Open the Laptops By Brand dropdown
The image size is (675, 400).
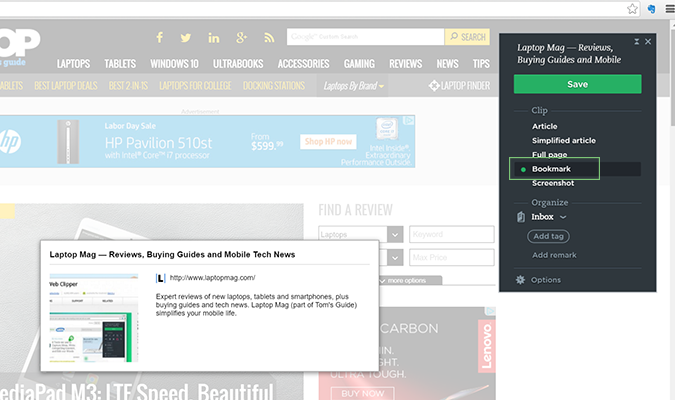point(353,86)
